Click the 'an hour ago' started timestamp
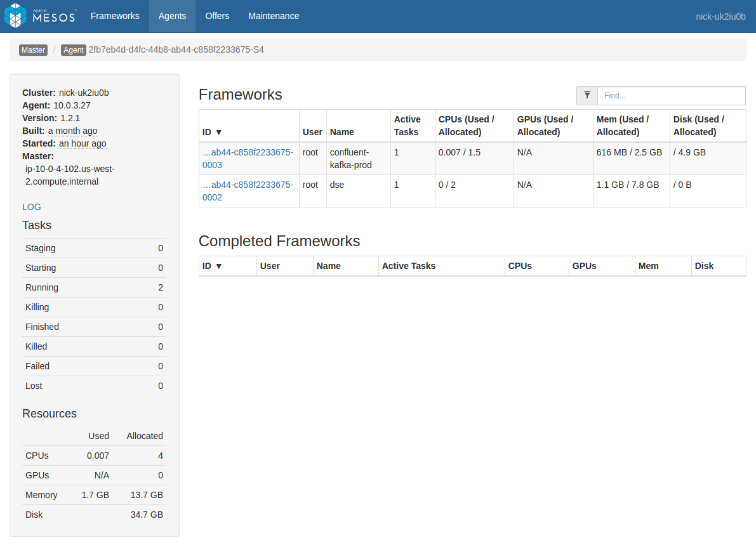756x545 pixels. click(x=83, y=143)
